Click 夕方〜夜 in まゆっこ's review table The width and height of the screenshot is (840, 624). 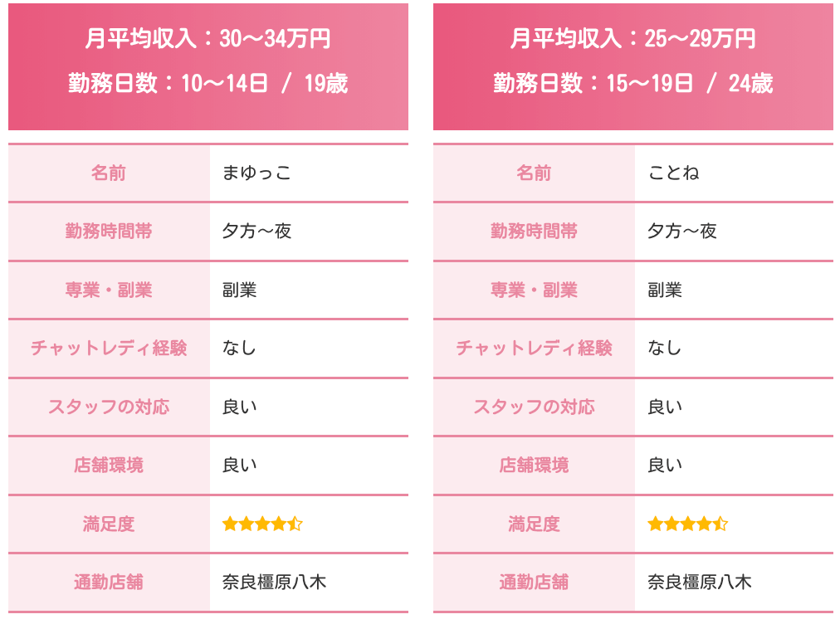pos(256,232)
